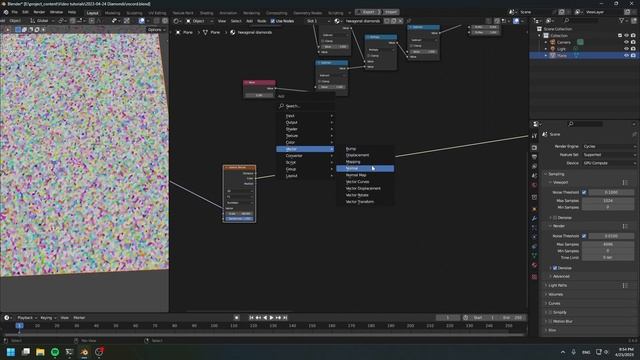This screenshot has height=360, width=640.
Task: Open the Marker menu in the timeline
Action: (x=79, y=318)
